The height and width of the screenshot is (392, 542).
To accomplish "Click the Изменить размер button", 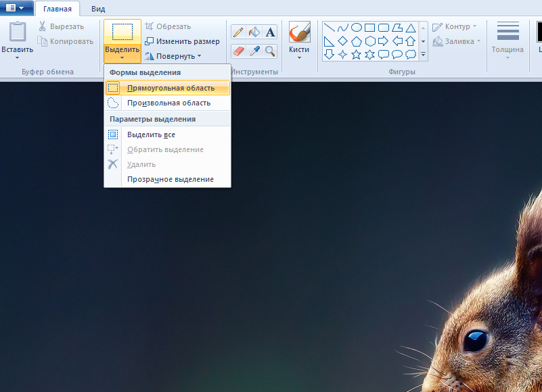I will 182,41.
